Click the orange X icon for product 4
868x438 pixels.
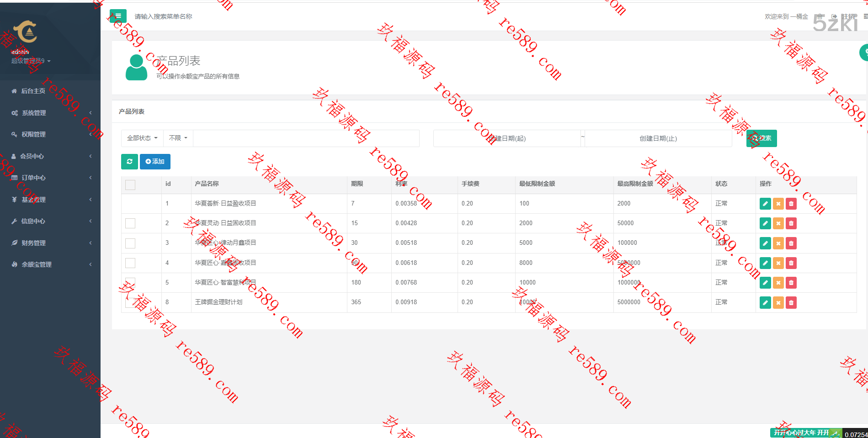(778, 263)
